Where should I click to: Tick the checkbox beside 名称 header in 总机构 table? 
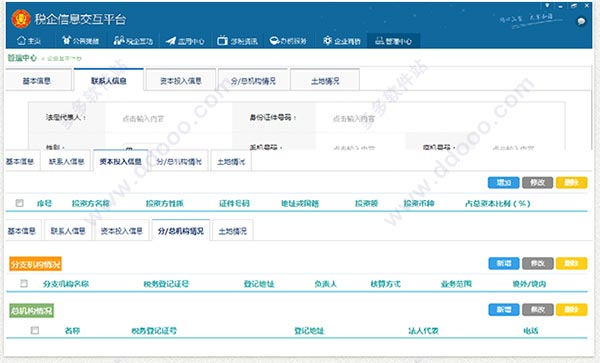click(x=35, y=330)
